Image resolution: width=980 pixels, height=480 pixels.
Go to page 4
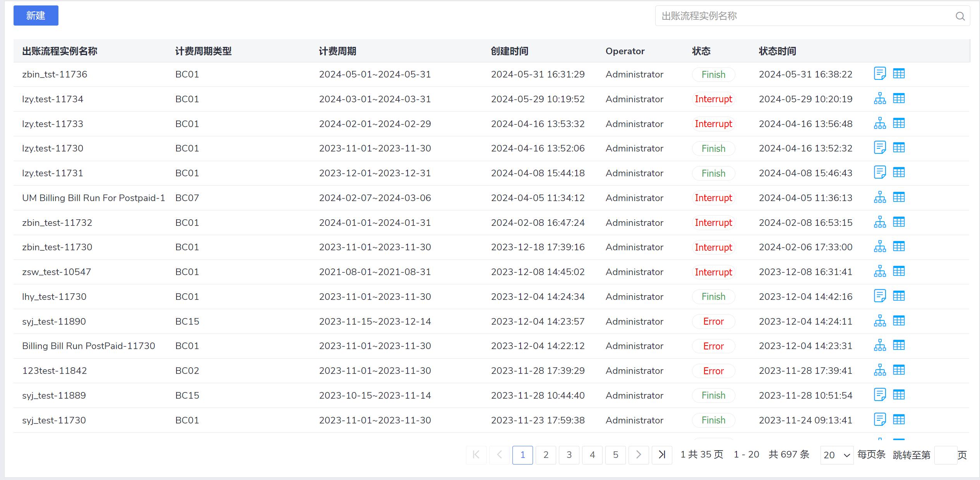(592, 455)
